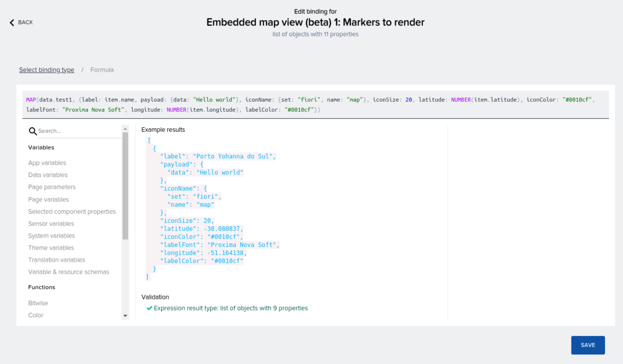Open the Translation variables section
623x364 pixels.
(56, 259)
